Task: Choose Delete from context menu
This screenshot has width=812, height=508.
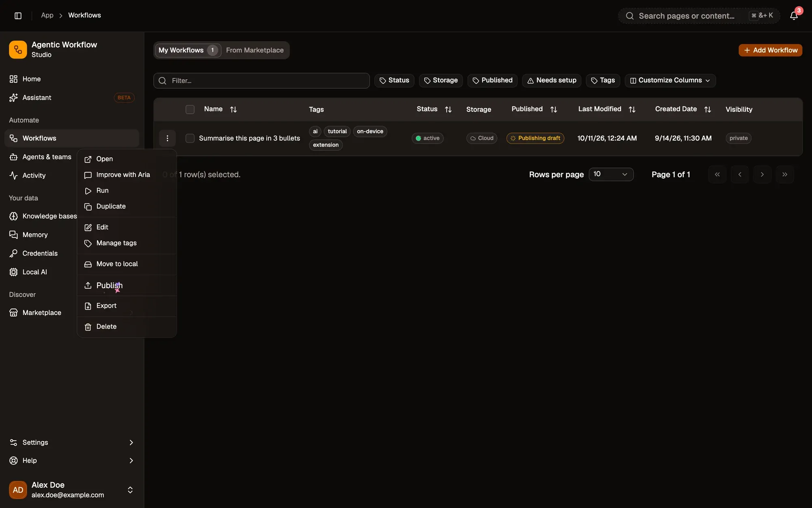Action: [x=127, y=327]
